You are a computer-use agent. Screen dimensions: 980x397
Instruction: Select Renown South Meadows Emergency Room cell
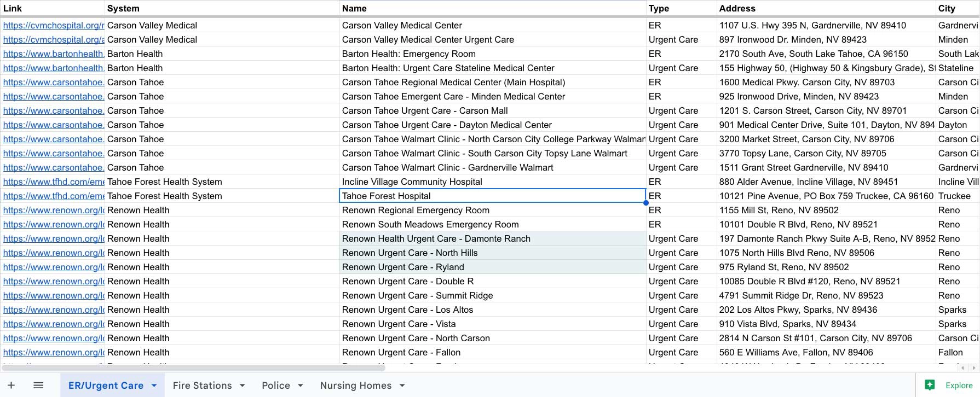tap(493, 224)
